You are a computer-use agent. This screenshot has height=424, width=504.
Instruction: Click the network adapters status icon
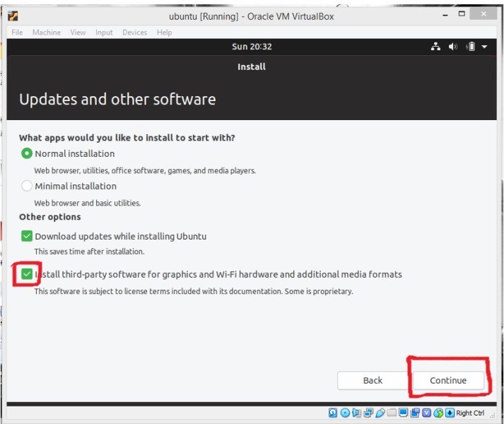368,413
